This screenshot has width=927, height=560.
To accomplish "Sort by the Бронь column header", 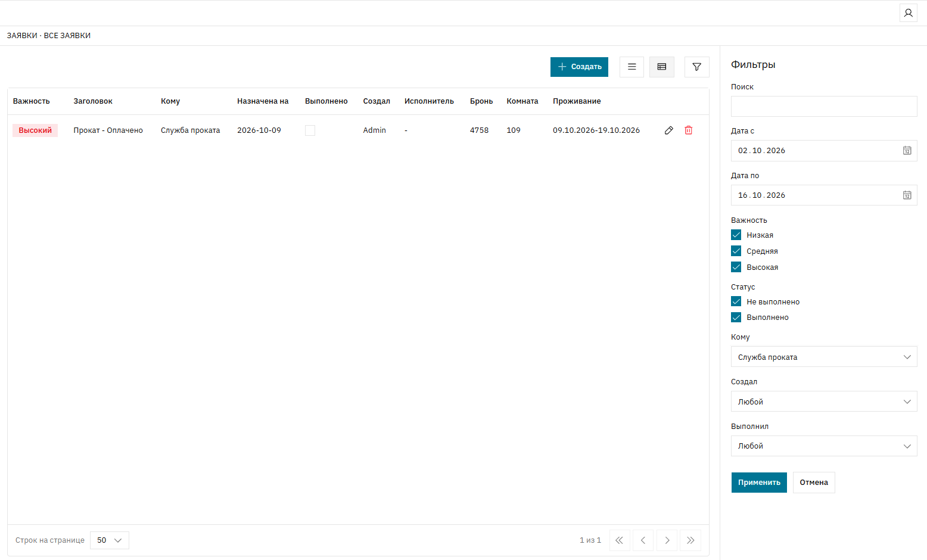I will [x=481, y=101].
